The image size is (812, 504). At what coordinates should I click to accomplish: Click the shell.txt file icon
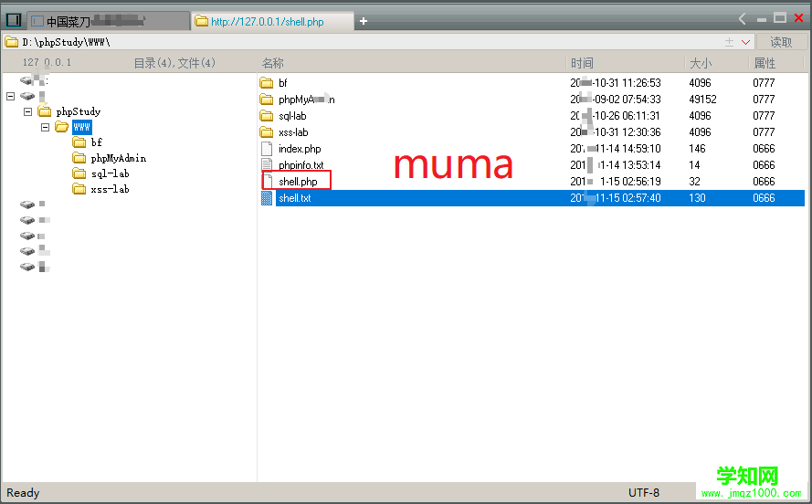point(267,198)
